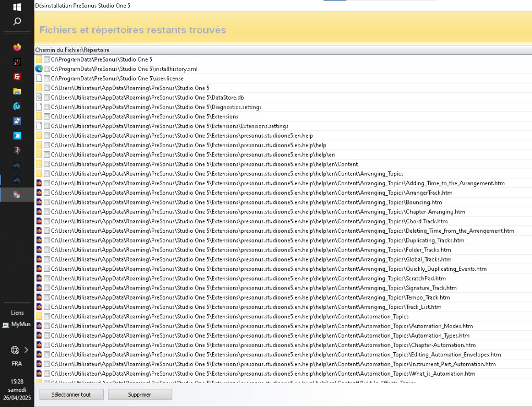Select the Studio One 5\Extensions folder path
Viewport: 532px width, 407px height.
click(x=144, y=116)
